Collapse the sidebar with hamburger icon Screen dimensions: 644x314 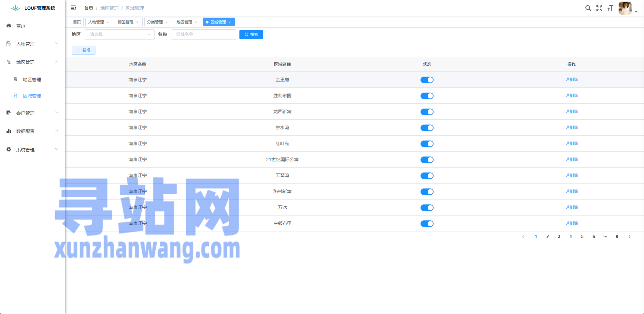(x=73, y=8)
